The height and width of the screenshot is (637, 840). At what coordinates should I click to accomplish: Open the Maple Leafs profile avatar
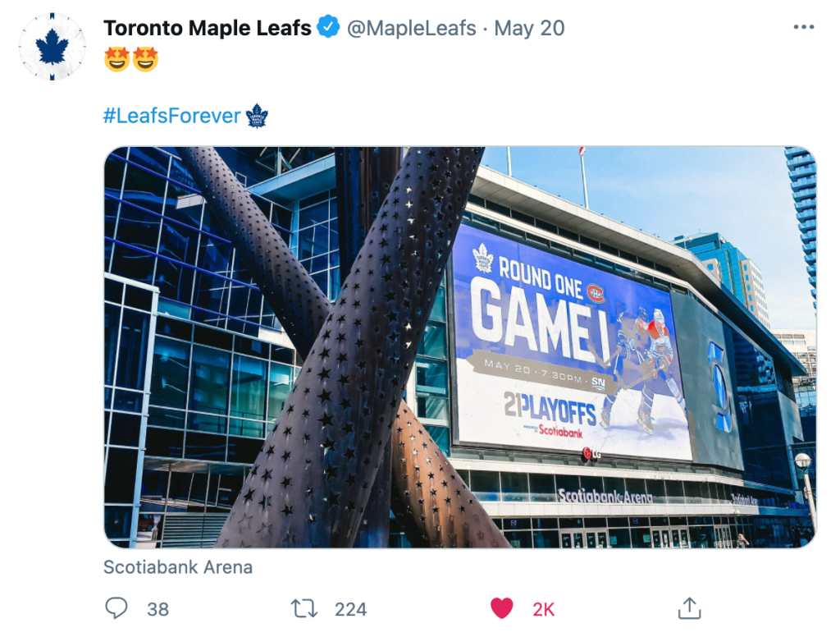click(52, 46)
